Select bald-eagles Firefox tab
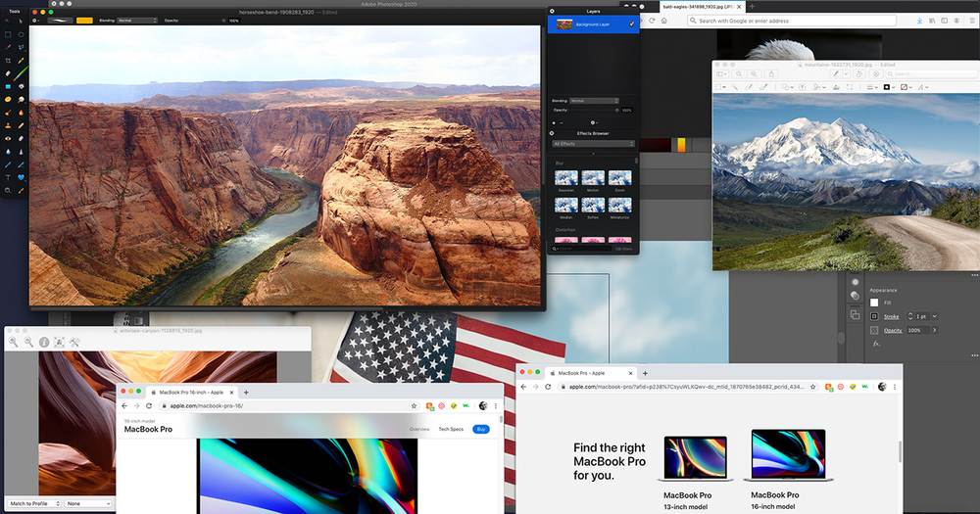Screen dimensions: 980x514 point(702,7)
